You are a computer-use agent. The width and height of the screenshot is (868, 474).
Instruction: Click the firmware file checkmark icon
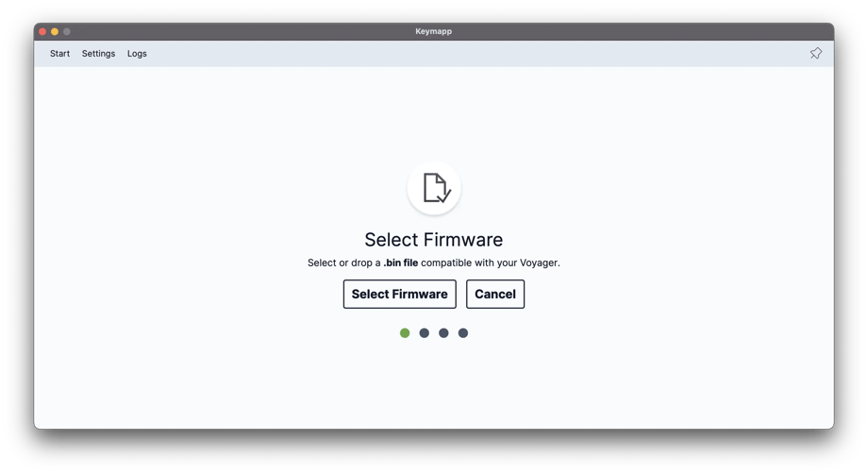point(434,188)
